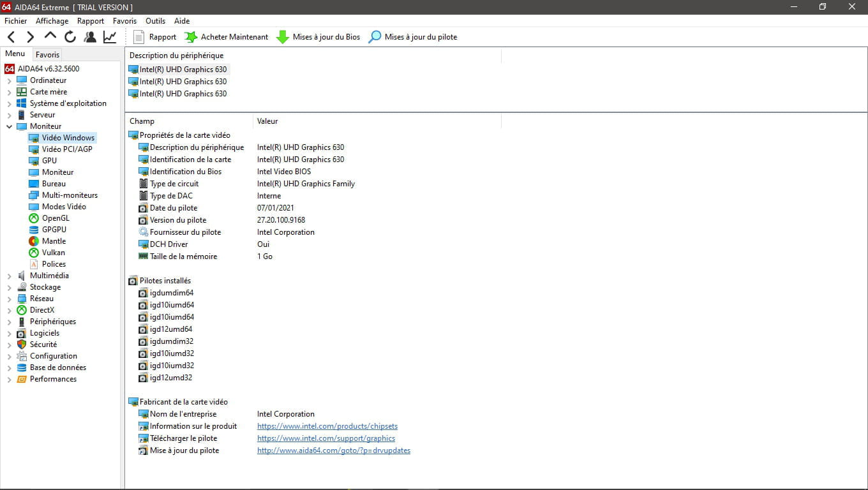868x490 pixels.
Task: Open the Outils menu
Action: coord(155,21)
